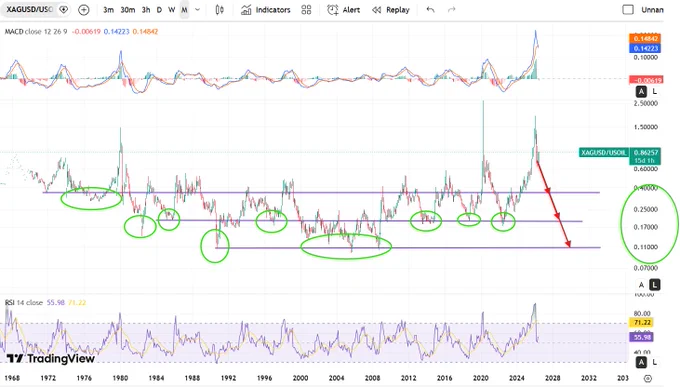This screenshot has width=680, height=387.
Task: Open the Indicators dialog
Action: coord(266,10)
